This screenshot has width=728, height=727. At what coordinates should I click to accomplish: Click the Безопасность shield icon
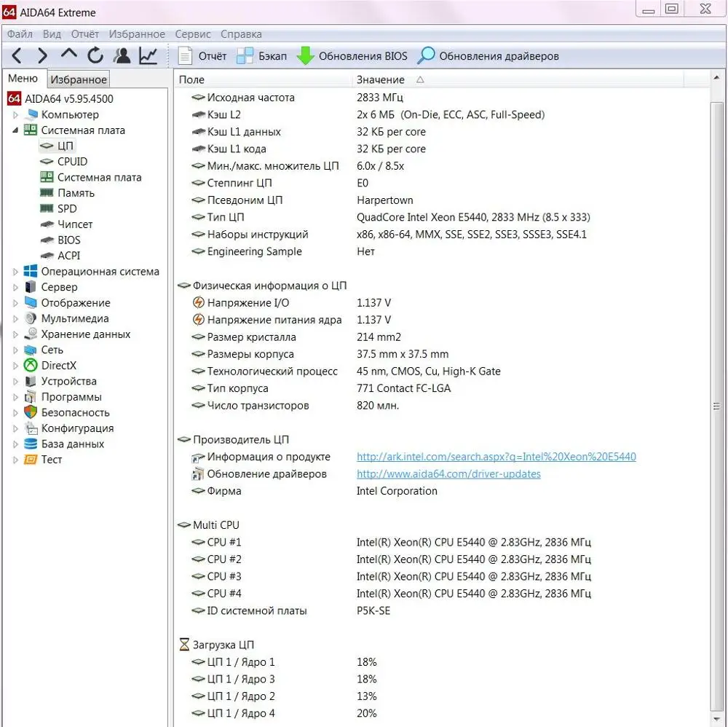[x=31, y=412]
